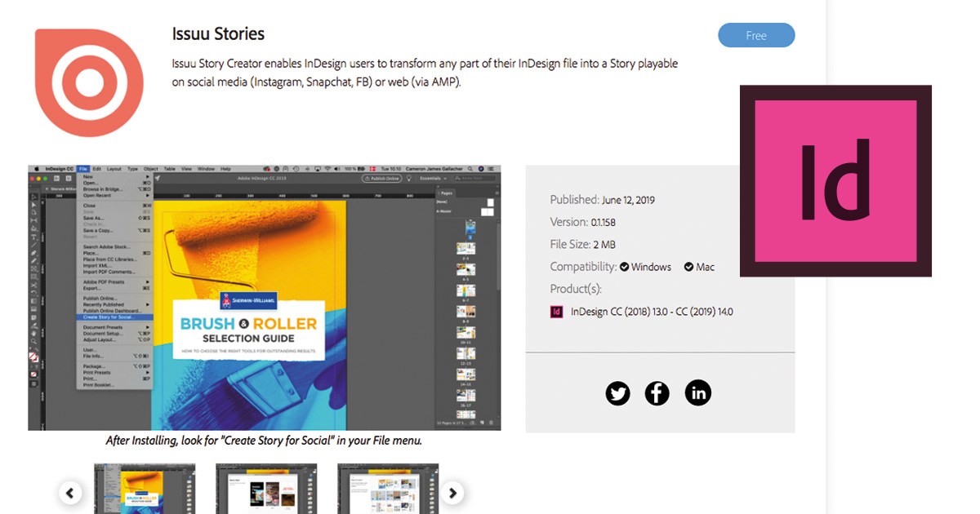Screen dimensions: 980x514
Task: Click "InDesign CC (2018) 13.0 - CC (2019) 14.0" text
Action: (652, 312)
